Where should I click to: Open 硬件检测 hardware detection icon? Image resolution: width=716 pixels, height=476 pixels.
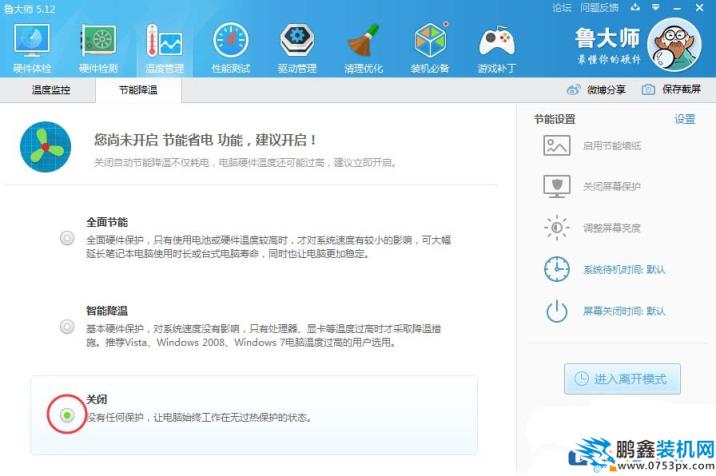pyautogui.click(x=98, y=45)
